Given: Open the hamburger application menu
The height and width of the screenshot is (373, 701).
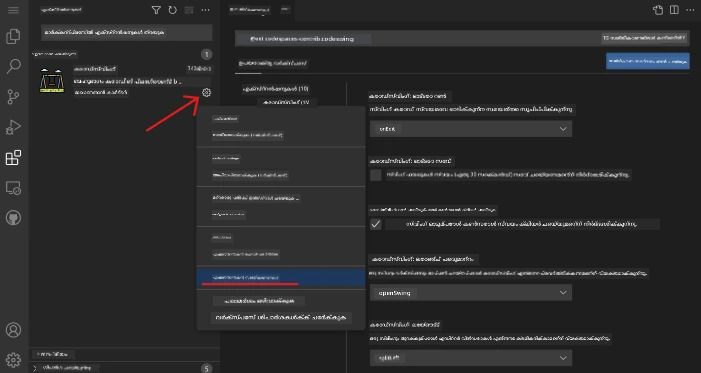Looking at the screenshot, I should coord(13,10).
